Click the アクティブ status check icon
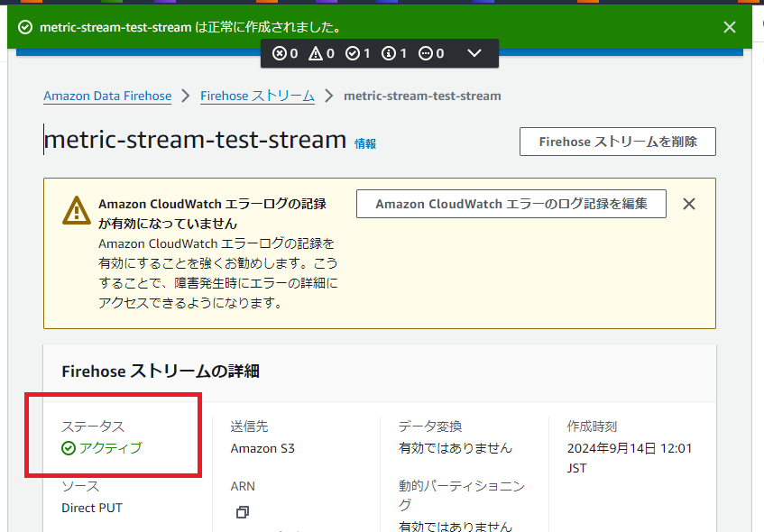Screen dimensions: 764x532 (x=69, y=448)
